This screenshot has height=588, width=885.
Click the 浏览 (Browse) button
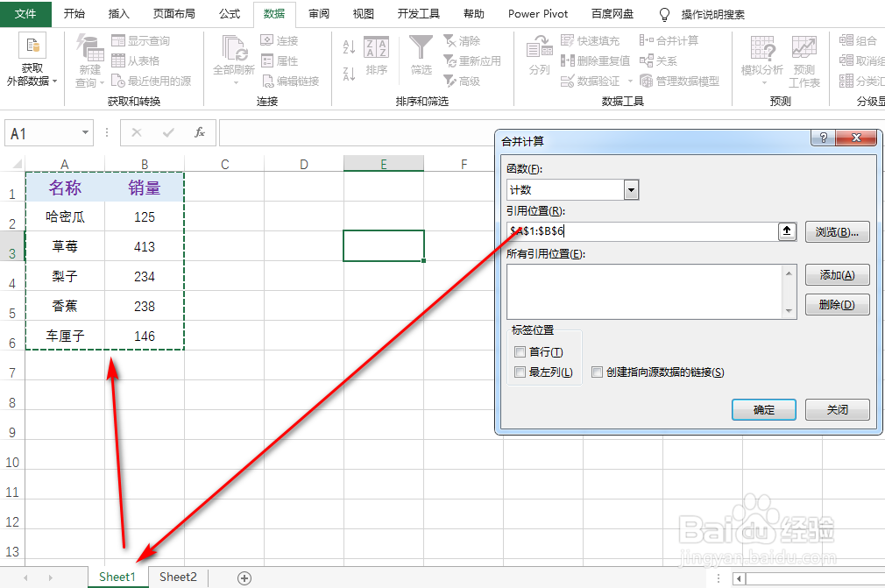(x=837, y=231)
